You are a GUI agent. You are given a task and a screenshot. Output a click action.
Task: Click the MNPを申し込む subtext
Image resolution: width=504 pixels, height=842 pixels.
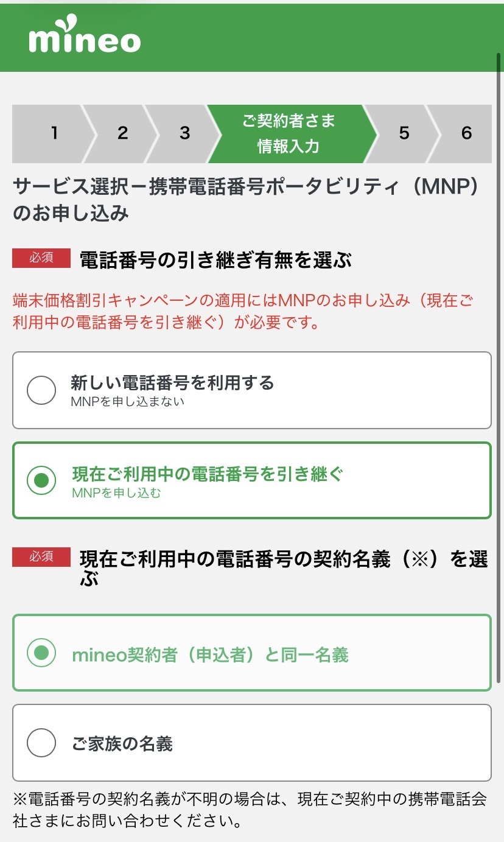coord(116,493)
